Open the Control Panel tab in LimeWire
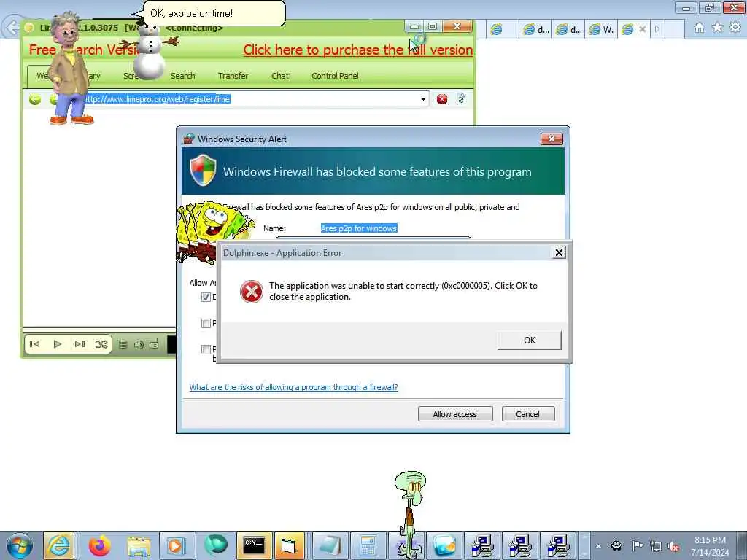The height and width of the screenshot is (560, 747). [335, 76]
